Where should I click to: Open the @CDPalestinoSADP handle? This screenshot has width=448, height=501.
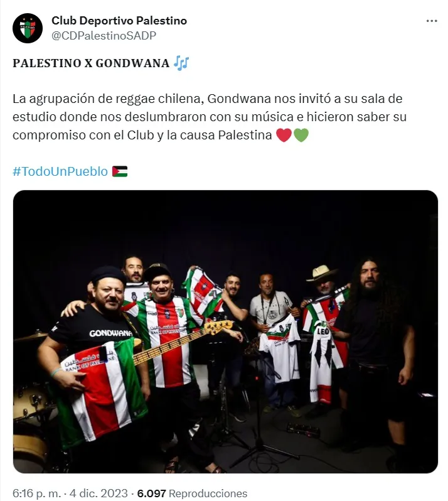click(x=104, y=35)
